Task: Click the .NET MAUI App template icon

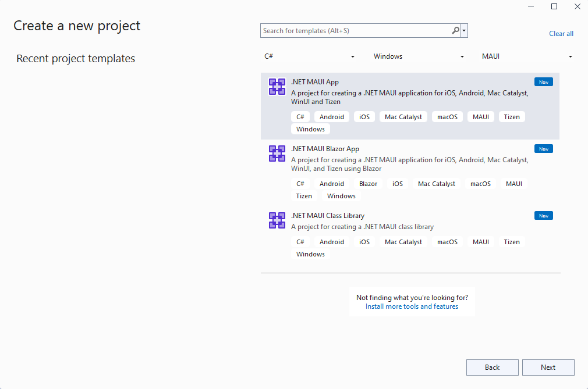Action: (277, 86)
